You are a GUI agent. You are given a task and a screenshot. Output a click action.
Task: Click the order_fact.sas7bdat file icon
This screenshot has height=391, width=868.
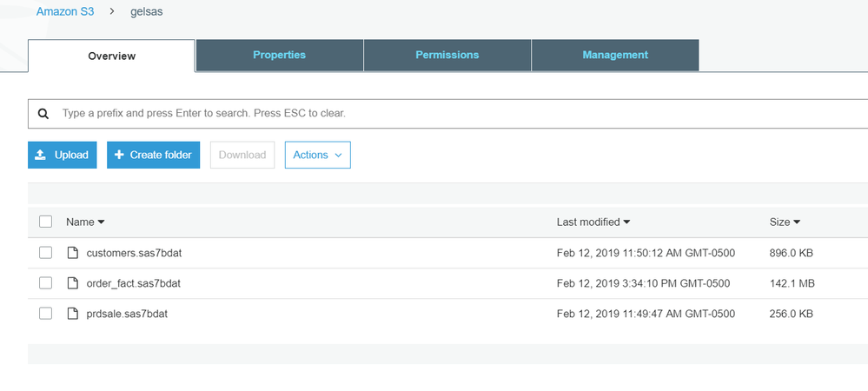[73, 283]
